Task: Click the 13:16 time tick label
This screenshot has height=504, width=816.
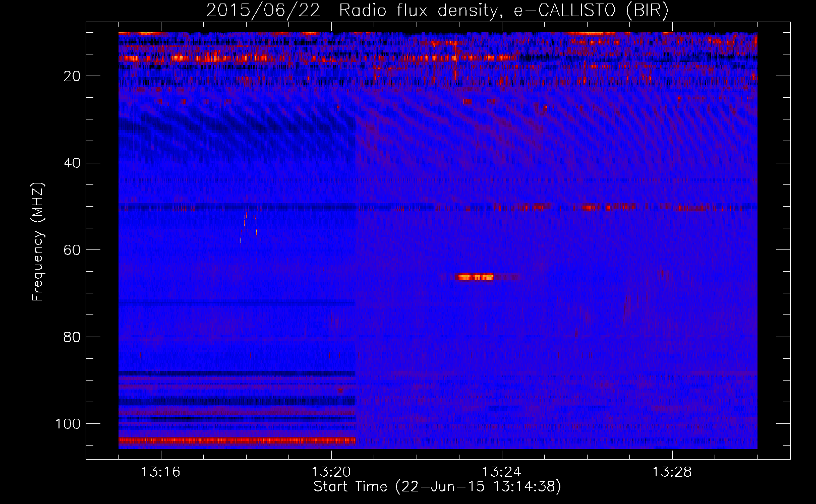Action: (160, 472)
